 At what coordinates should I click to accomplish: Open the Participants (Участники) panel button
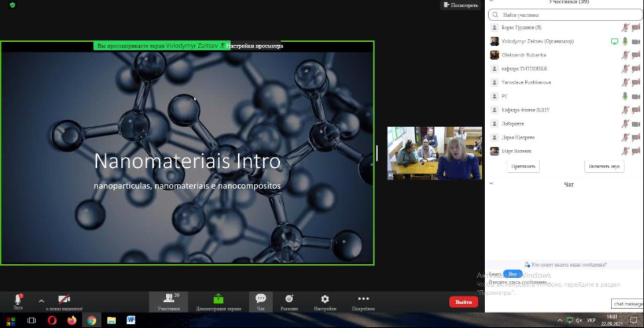168,301
